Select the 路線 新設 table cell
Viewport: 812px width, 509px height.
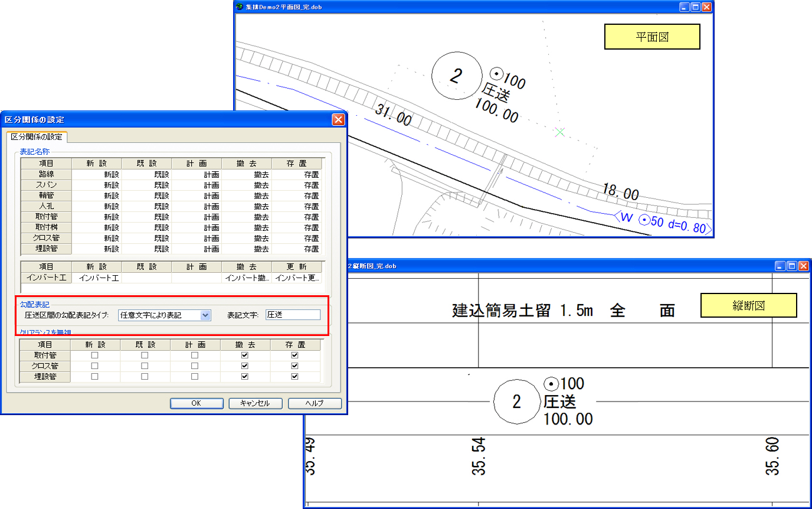click(x=96, y=175)
